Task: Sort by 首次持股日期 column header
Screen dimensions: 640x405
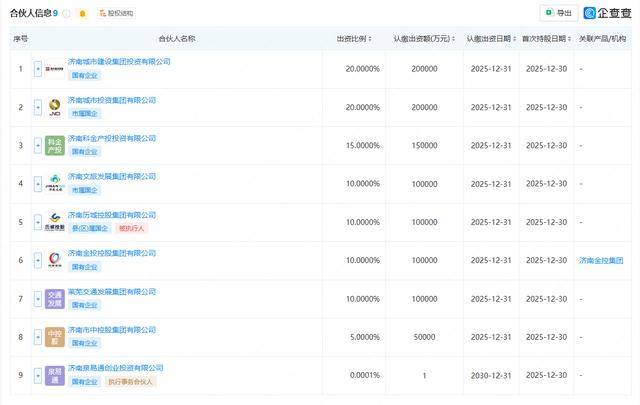Action: [x=546, y=38]
